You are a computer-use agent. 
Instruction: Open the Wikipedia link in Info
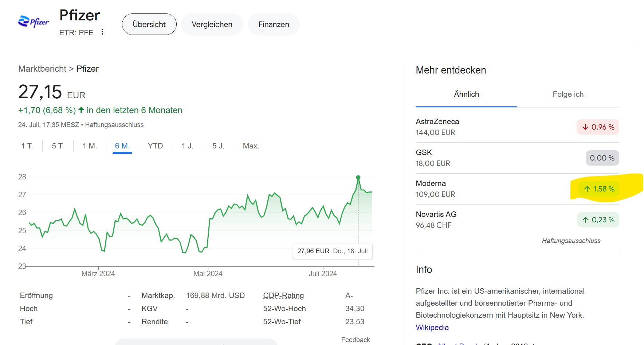432,328
